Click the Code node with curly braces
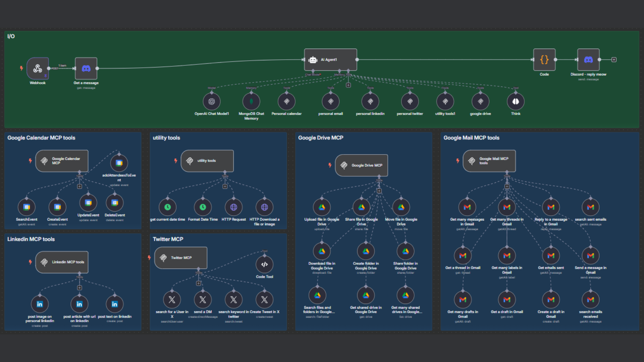This screenshot has width=644, height=362. pos(544,60)
